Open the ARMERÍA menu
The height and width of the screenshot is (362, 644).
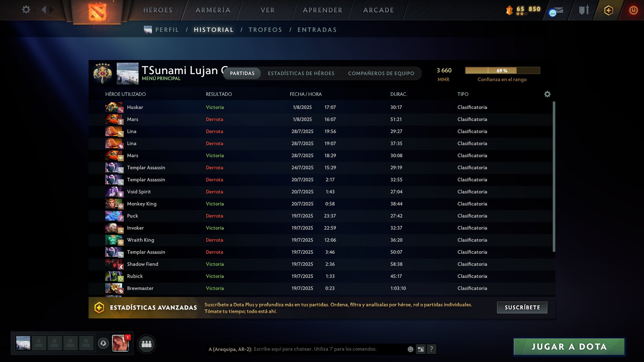[213, 10]
